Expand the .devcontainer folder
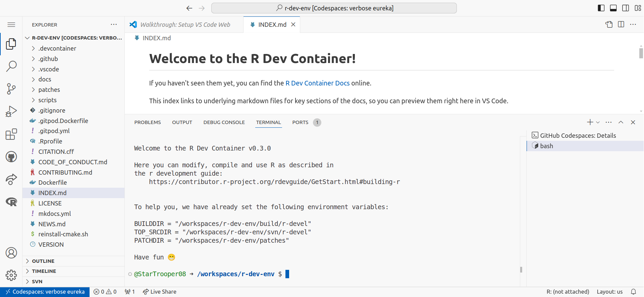 [x=57, y=49]
